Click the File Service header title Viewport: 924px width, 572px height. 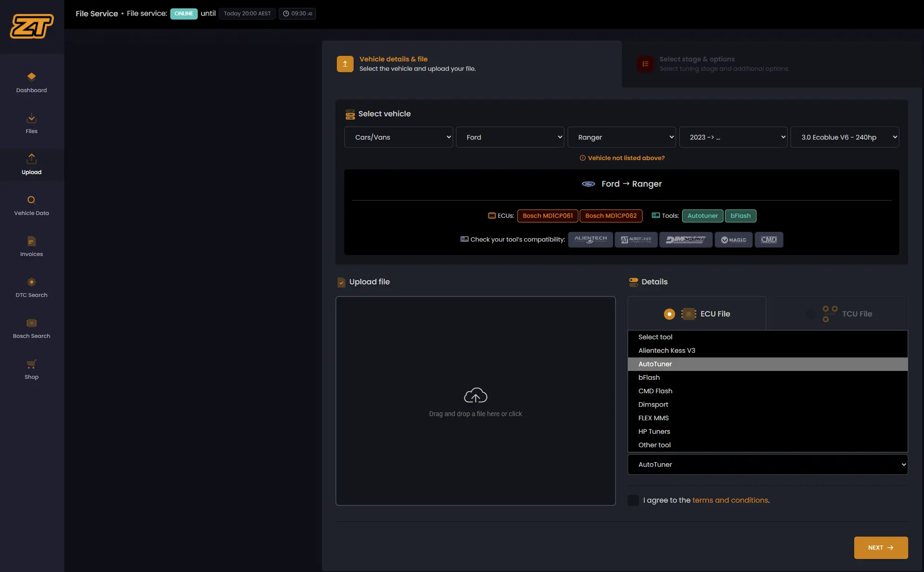coord(97,13)
